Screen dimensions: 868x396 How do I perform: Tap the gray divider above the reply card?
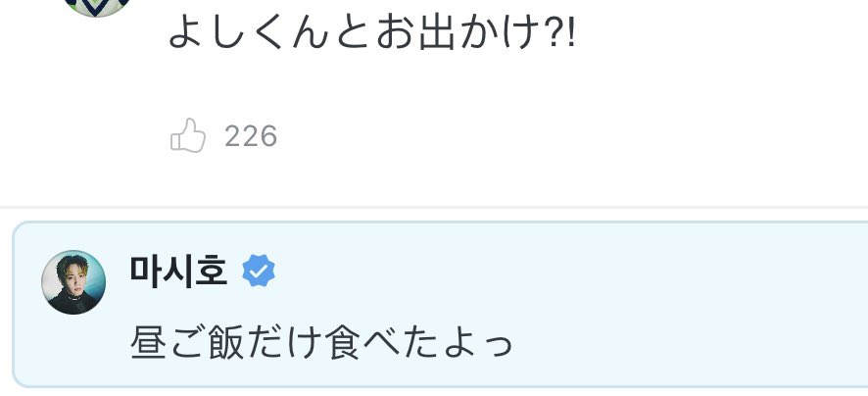pos(434,207)
